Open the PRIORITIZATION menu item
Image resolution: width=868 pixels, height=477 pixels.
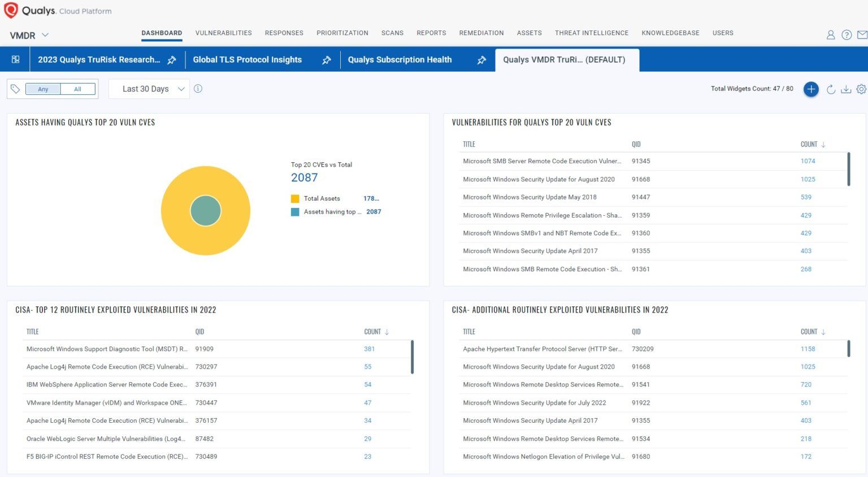(342, 33)
